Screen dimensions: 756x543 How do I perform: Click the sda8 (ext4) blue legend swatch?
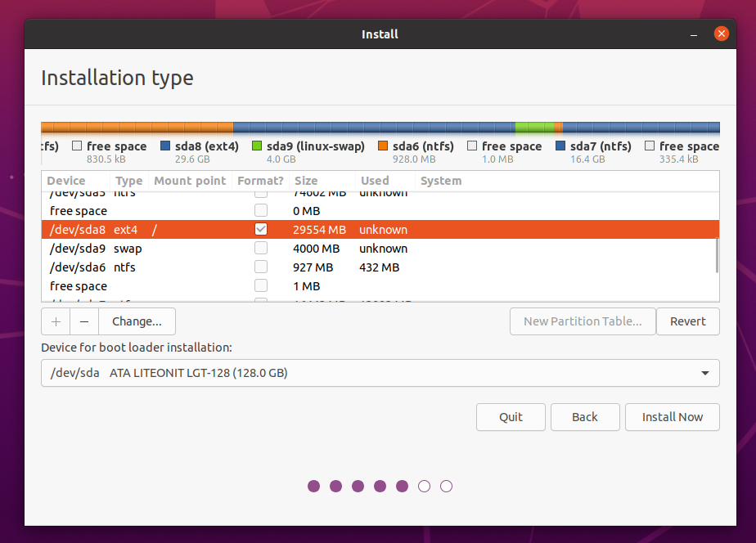click(165, 146)
